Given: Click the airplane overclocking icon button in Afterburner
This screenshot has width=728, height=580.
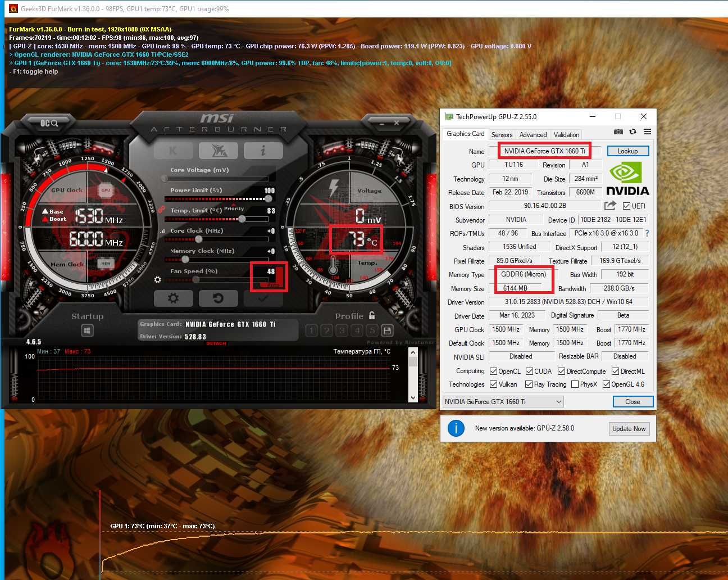Looking at the screenshot, I should pos(218,151).
